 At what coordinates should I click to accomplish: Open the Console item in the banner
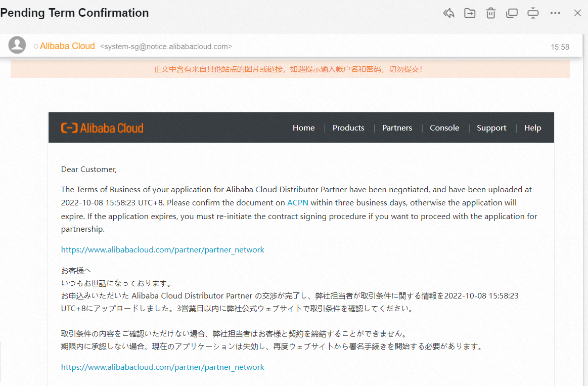pyautogui.click(x=444, y=128)
